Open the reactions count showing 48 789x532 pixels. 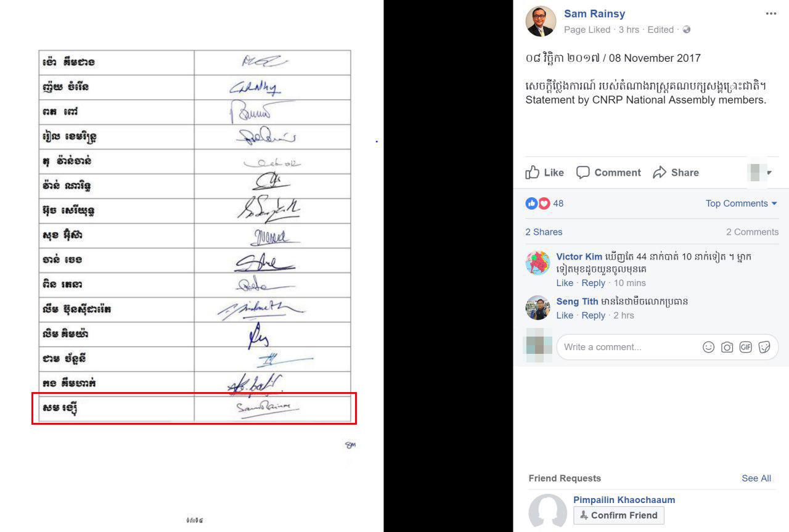click(x=545, y=203)
